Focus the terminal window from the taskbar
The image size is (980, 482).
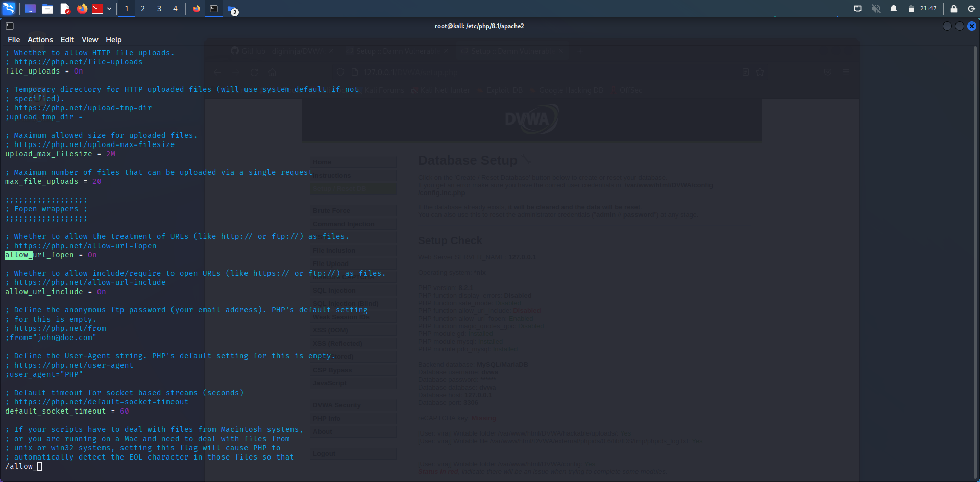[x=214, y=8]
